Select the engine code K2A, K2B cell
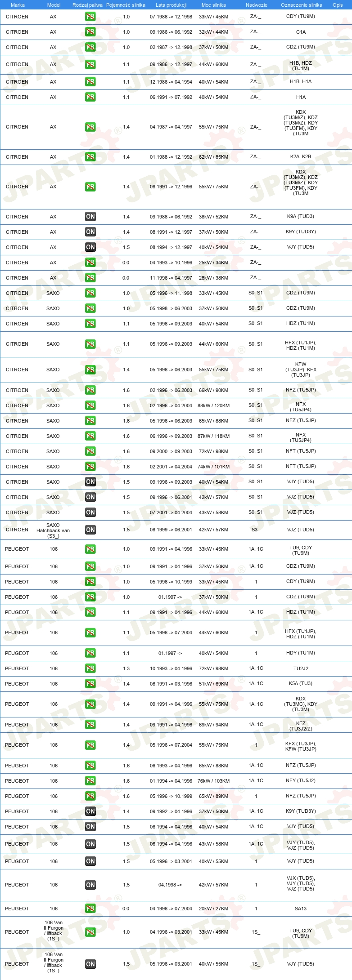 tap(301, 157)
